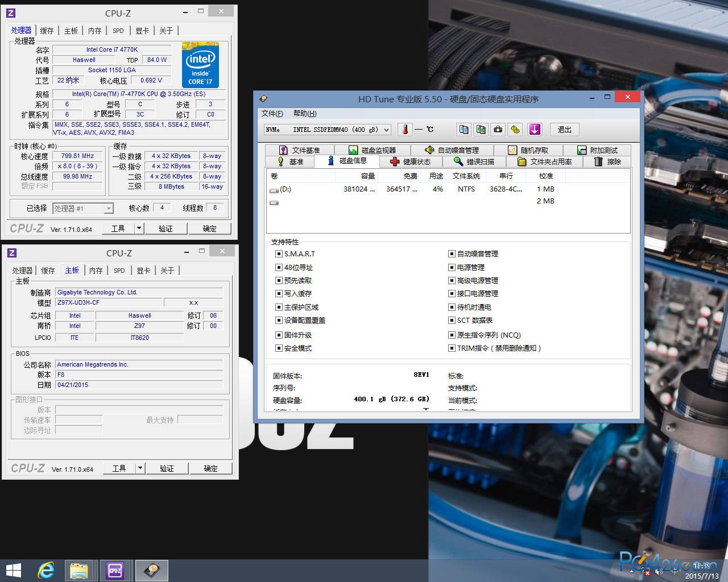Open the Windows Start button
728x582 pixels.
point(13,570)
